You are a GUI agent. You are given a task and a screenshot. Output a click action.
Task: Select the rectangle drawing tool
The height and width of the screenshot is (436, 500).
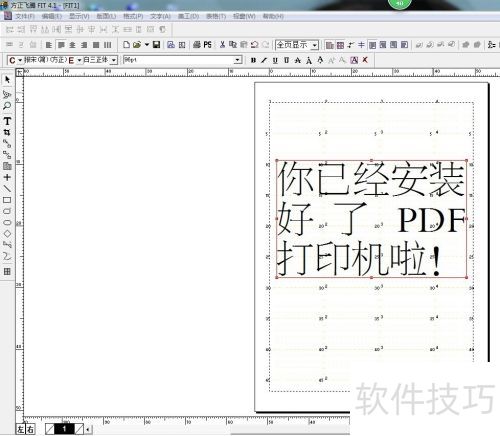pyautogui.click(x=7, y=200)
